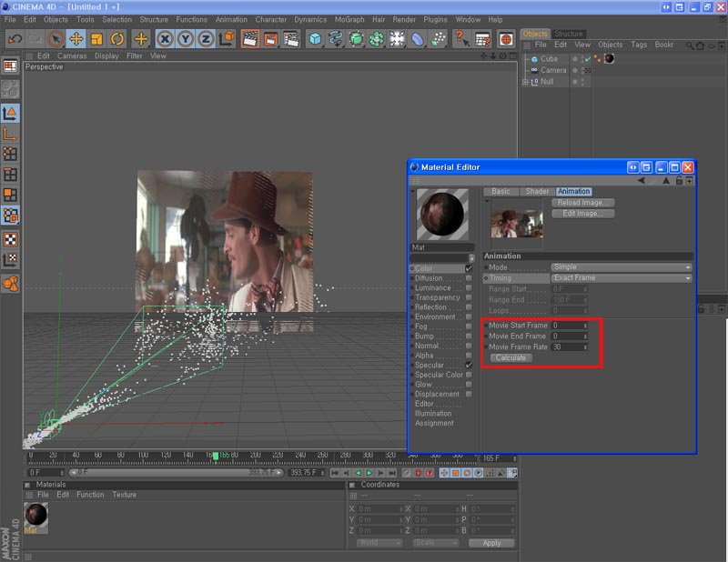Click the help question mark icon
This screenshot has height=562, width=728.
[461, 39]
